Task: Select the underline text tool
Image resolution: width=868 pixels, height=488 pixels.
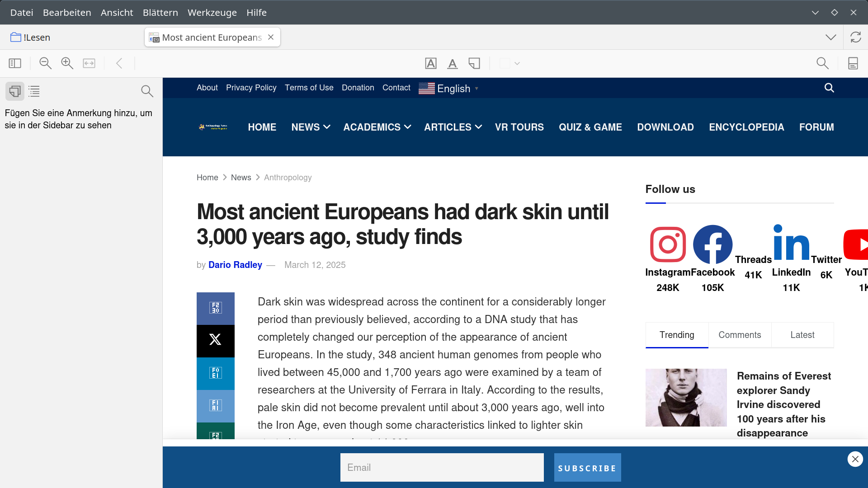Action: coord(453,63)
